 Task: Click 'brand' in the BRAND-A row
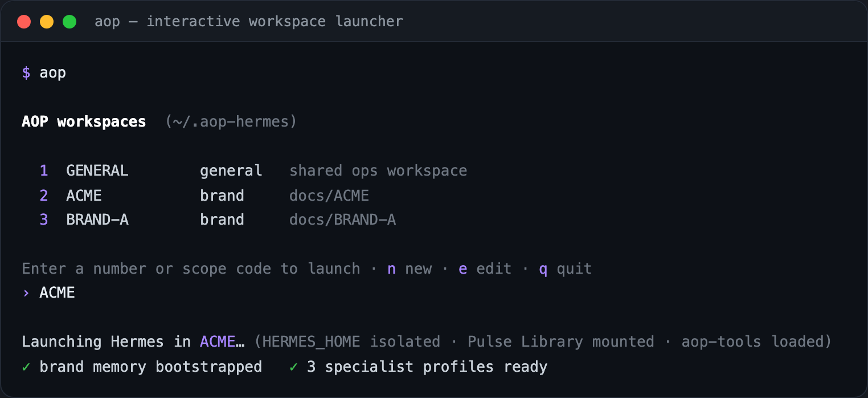(222, 220)
